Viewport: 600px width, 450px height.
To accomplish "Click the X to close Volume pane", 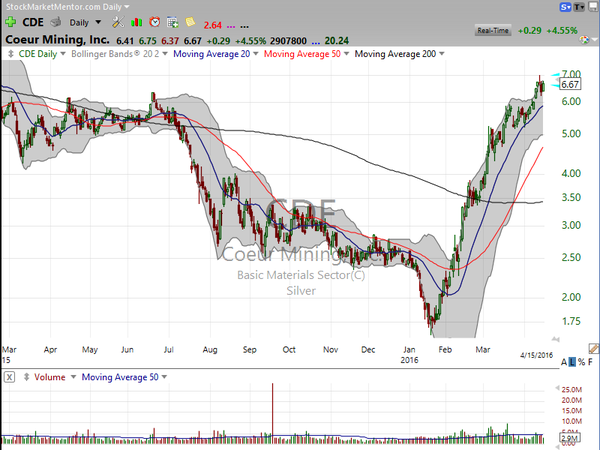I will pyautogui.click(x=10, y=377).
